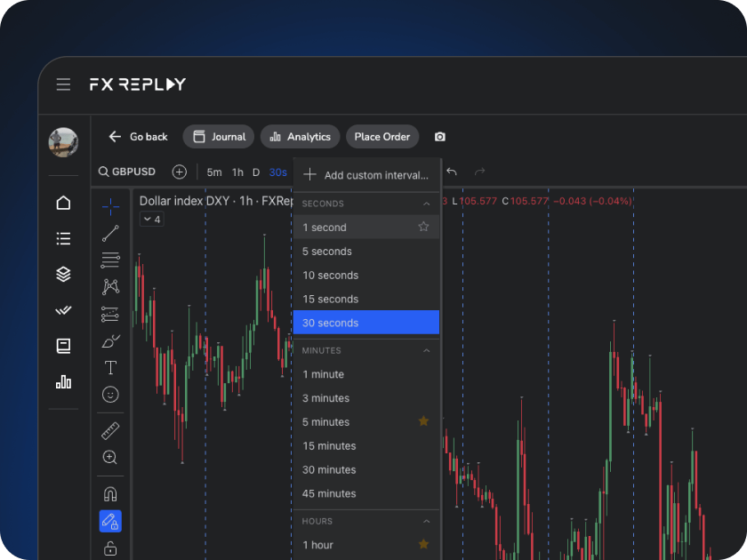Screen dimensions: 747x560
Task: Select the crosshair cursor tool
Action: [110, 207]
